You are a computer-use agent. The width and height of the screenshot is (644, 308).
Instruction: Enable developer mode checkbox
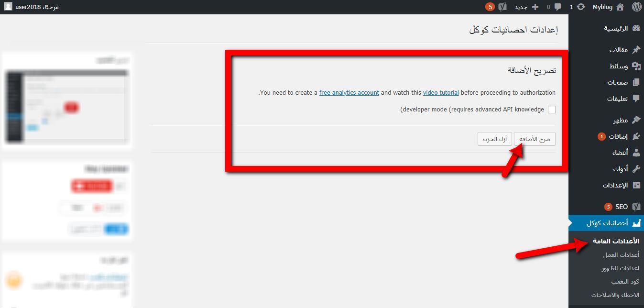[x=552, y=110]
